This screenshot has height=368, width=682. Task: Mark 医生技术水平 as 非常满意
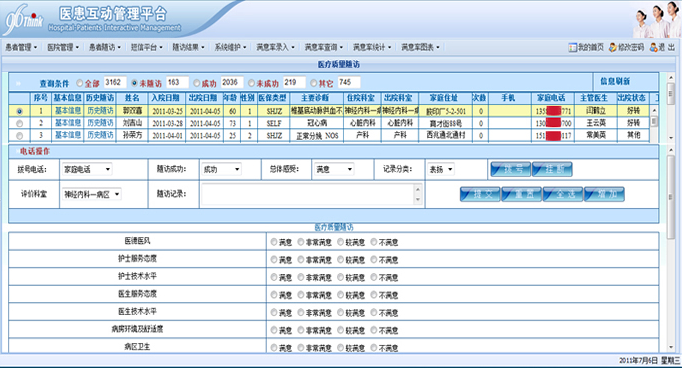click(x=301, y=312)
